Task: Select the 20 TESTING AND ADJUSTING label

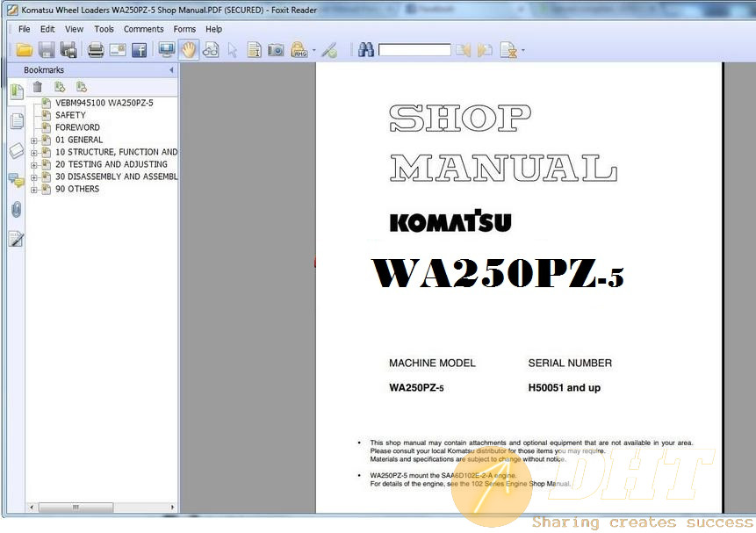Action: pyautogui.click(x=112, y=164)
